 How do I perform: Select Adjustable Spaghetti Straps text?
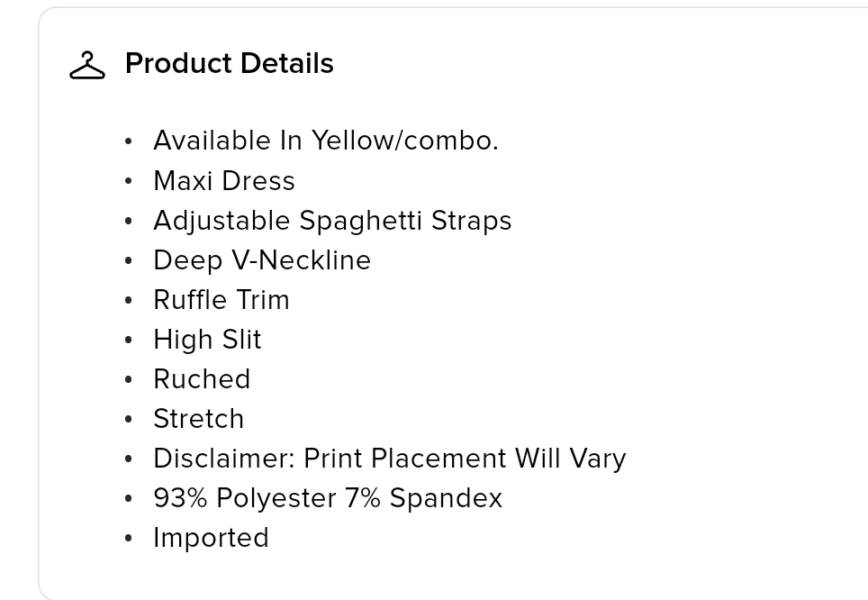tap(332, 221)
